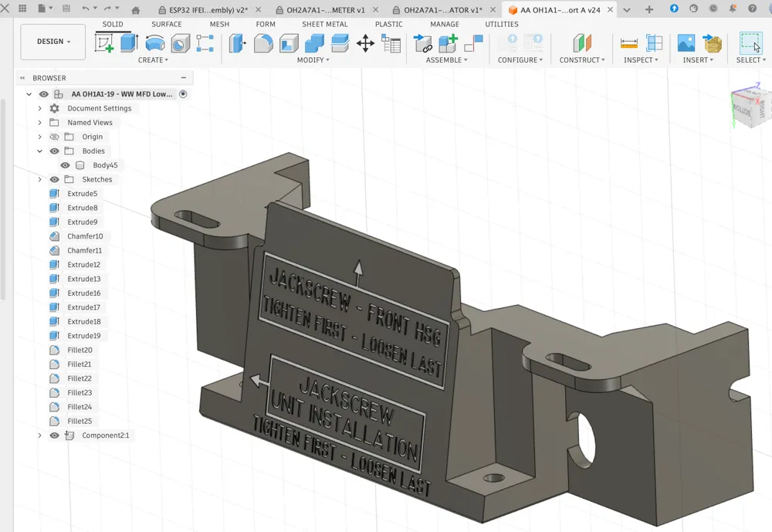This screenshot has width=772, height=532.
Task: Click the Undo arrow
Action: tap(86, 8)
